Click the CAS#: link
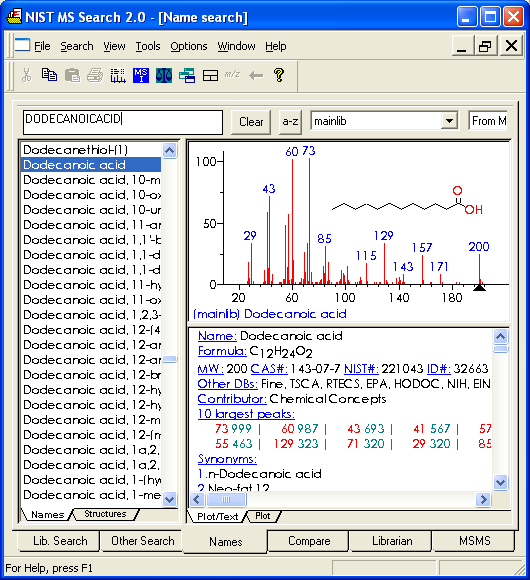 269,369
